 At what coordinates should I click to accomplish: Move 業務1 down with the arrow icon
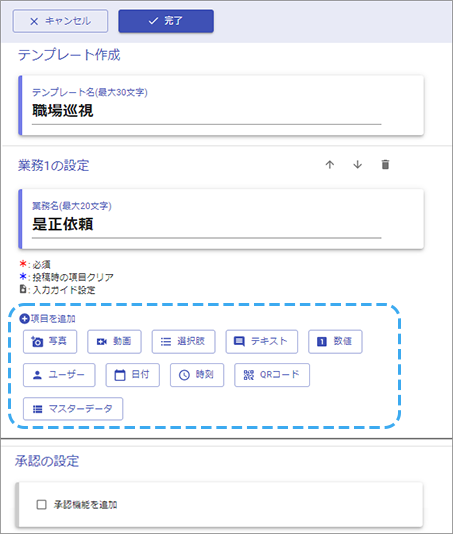click(357, 165)
